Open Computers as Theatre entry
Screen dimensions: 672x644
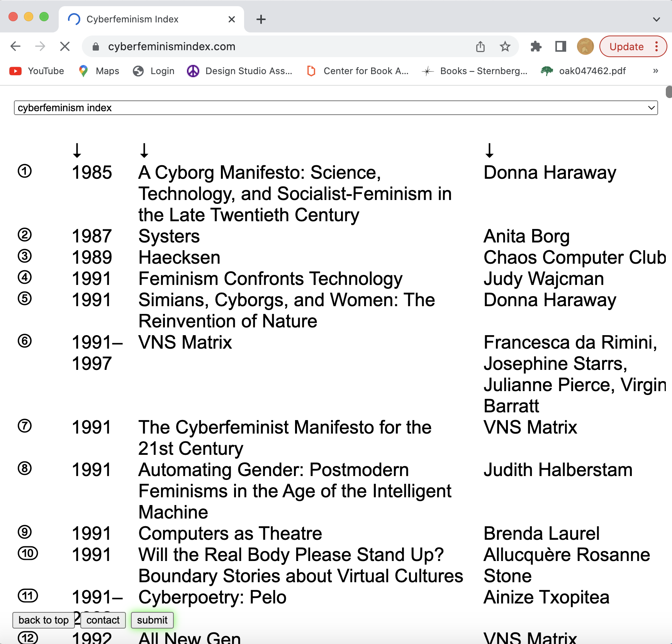[x=230, y=534]
